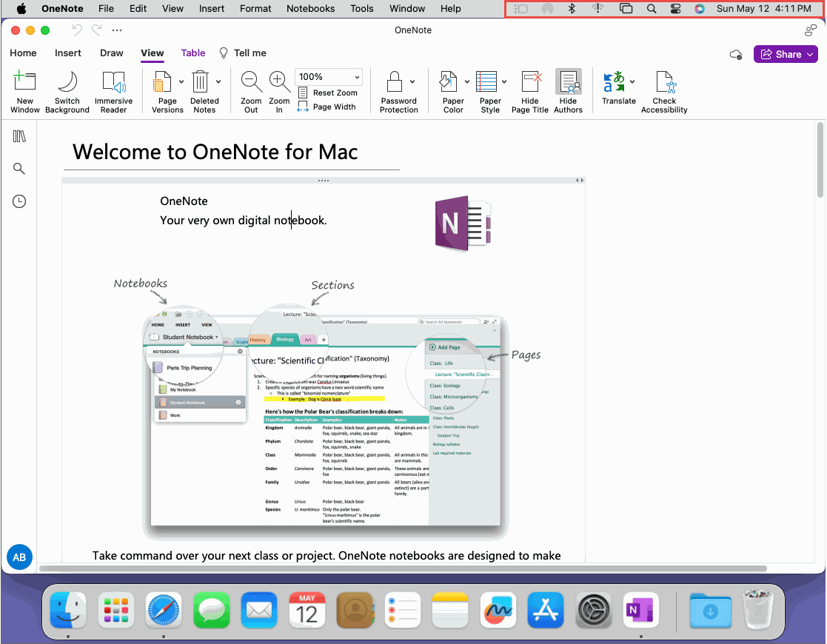Toggle Hide Page Title

(x=530, y=92)
